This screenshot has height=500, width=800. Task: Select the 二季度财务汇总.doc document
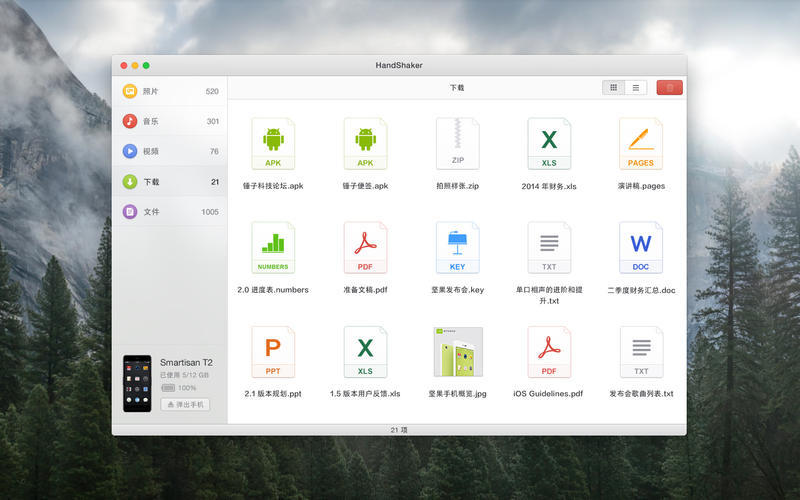pyautogui.click(x=641, y=248)
